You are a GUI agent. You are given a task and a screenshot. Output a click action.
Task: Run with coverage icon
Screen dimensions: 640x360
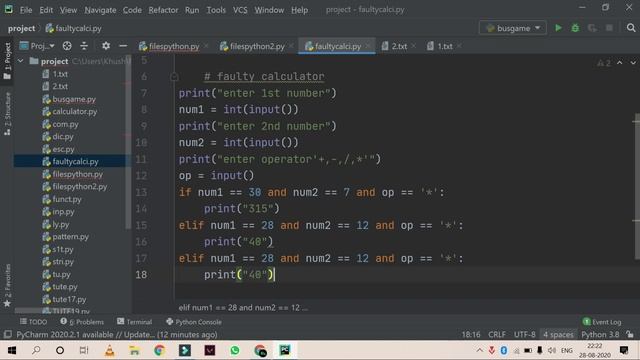(592, 28)
